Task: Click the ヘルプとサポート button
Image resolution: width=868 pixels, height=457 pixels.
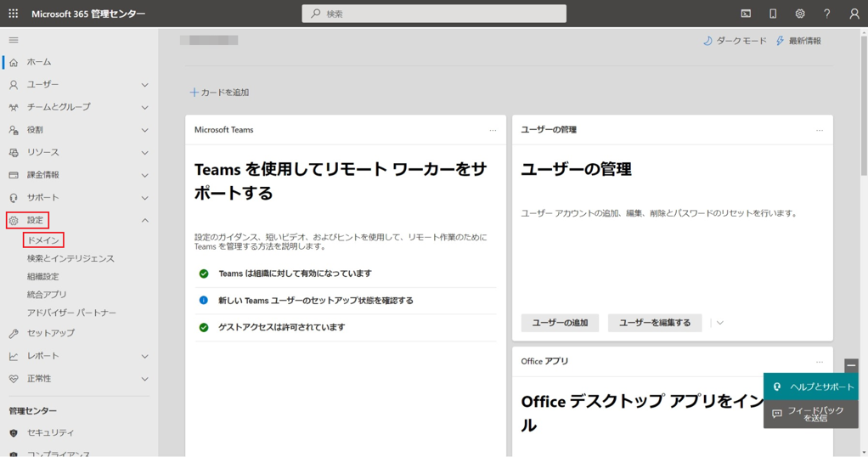Action: (x=812, y=386)
